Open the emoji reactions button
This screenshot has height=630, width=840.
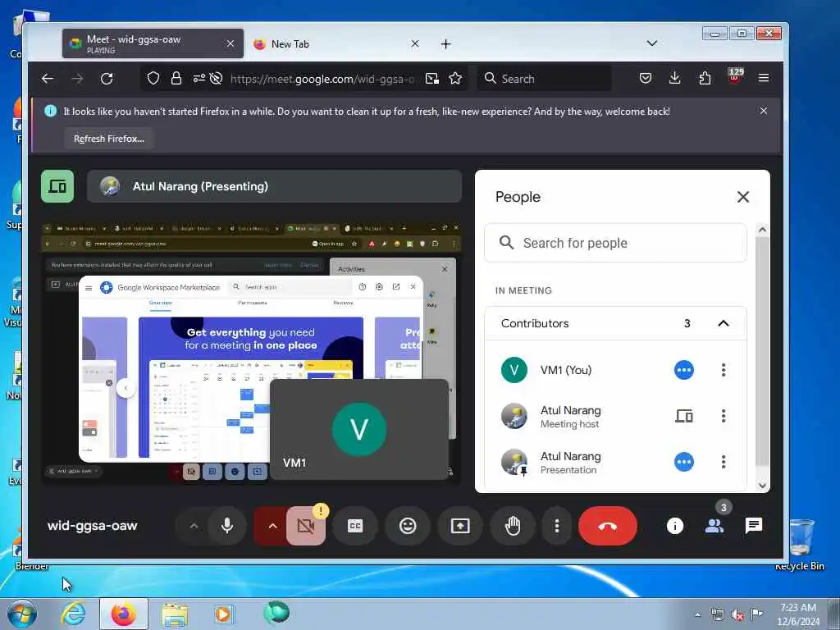[408, 526]
